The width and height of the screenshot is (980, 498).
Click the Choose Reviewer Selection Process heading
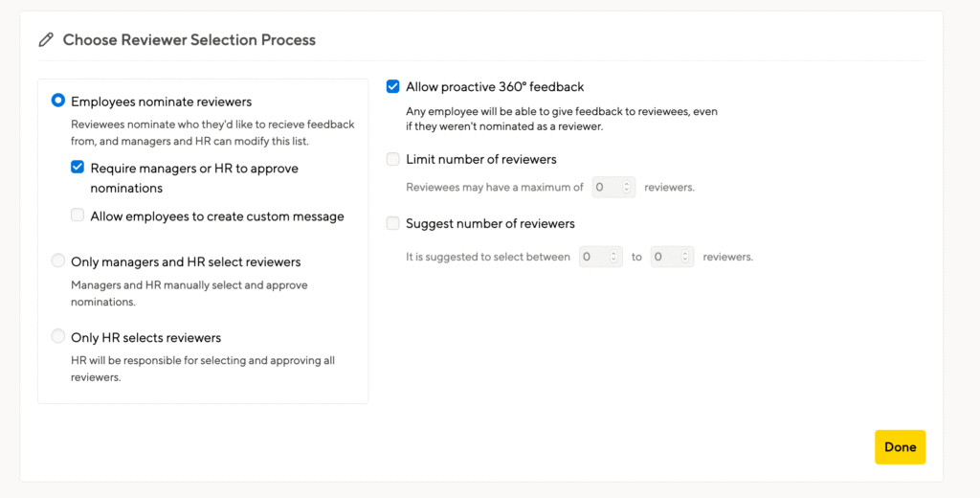click(189, 40)
